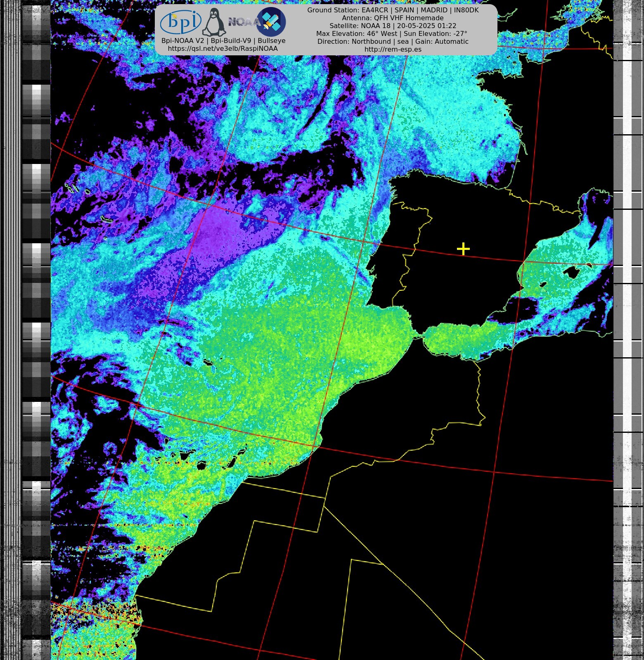
Task: Select the Max Elevation: 46° West line
Action: [x=392, y=33]
